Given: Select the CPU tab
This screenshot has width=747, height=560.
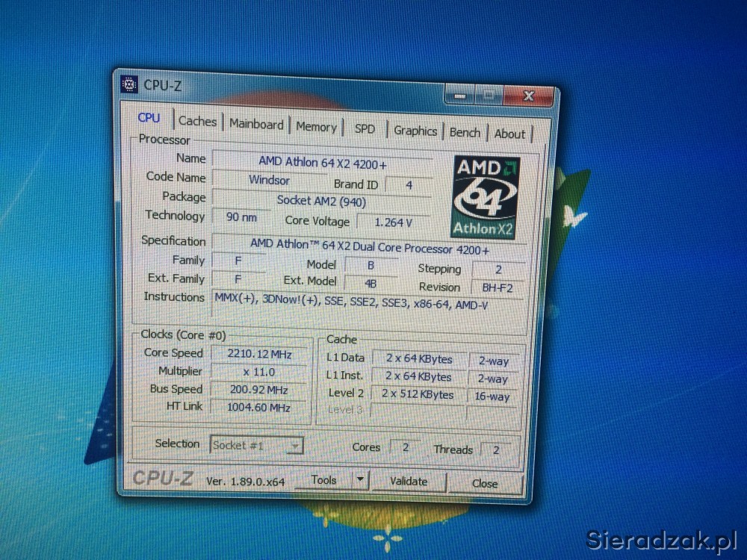Looking at the screenshot, I should [x=149, y=118].
